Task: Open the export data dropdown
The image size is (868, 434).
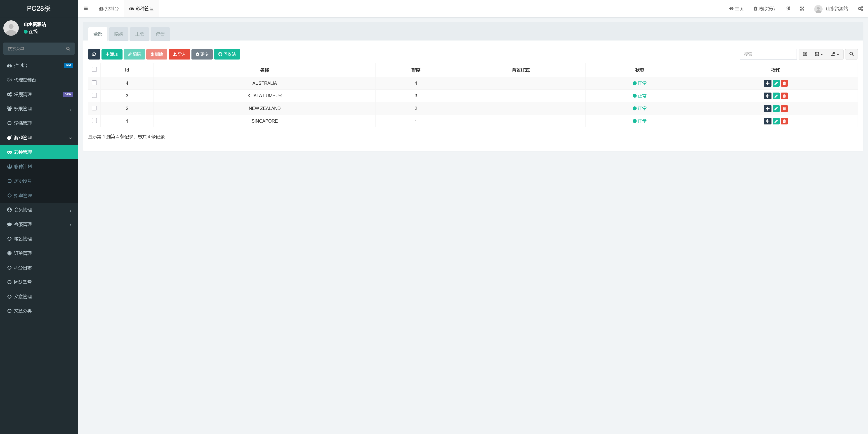Action: [x=835, y=54]
